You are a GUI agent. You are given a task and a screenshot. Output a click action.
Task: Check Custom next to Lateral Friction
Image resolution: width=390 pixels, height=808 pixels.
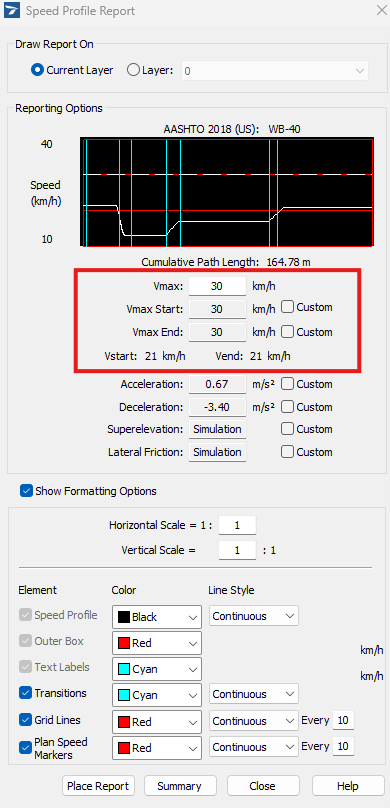click(x=288, y=452)
